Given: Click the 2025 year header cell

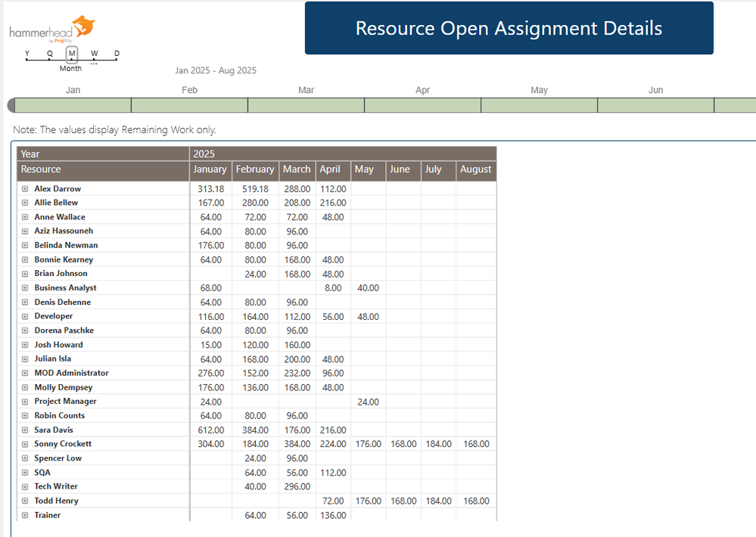Looking at the screenshot, I should [343, 154].
